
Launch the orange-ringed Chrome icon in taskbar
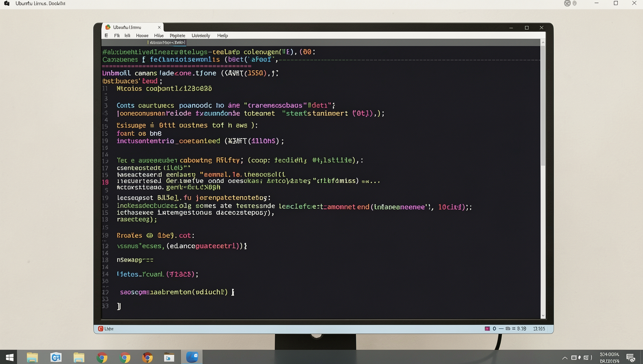pos(147,357)
